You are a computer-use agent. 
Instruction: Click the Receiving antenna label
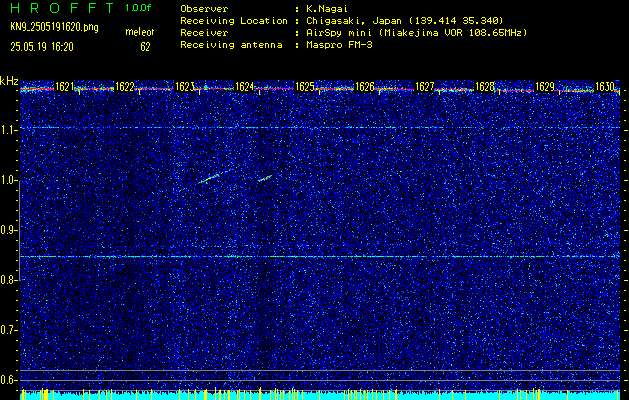click(231, 45)
